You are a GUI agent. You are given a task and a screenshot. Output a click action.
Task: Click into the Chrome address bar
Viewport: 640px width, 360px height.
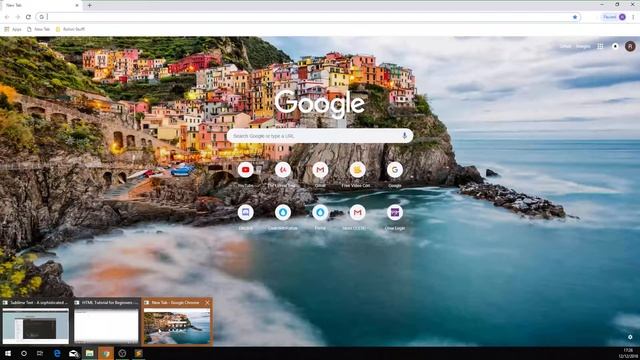click(308, 17)
